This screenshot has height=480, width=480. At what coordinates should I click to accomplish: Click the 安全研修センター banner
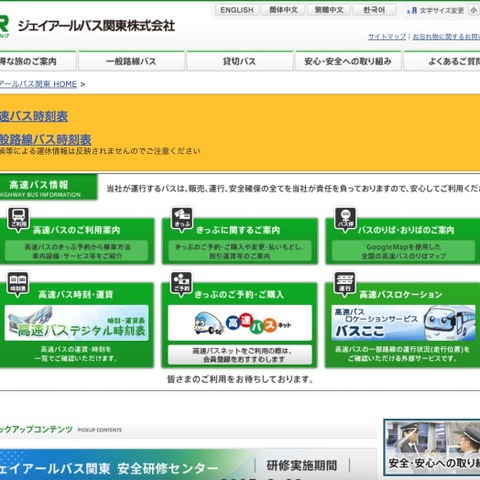coord(188,465)
